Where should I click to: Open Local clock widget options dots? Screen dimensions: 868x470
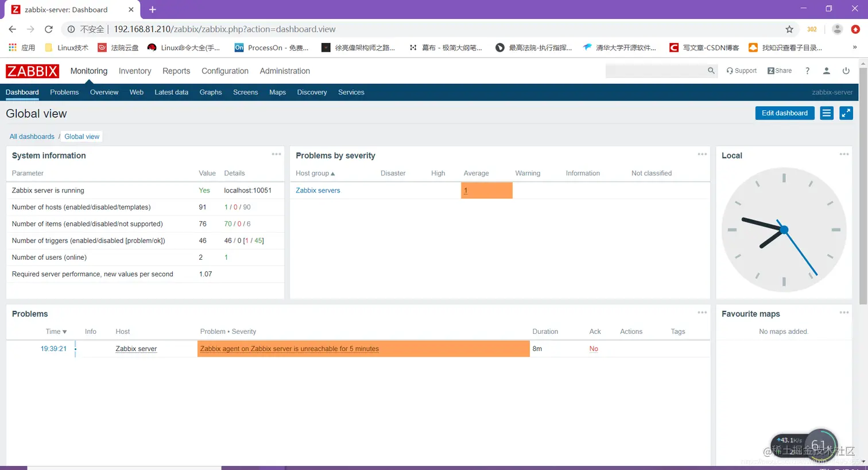[844, 154]
